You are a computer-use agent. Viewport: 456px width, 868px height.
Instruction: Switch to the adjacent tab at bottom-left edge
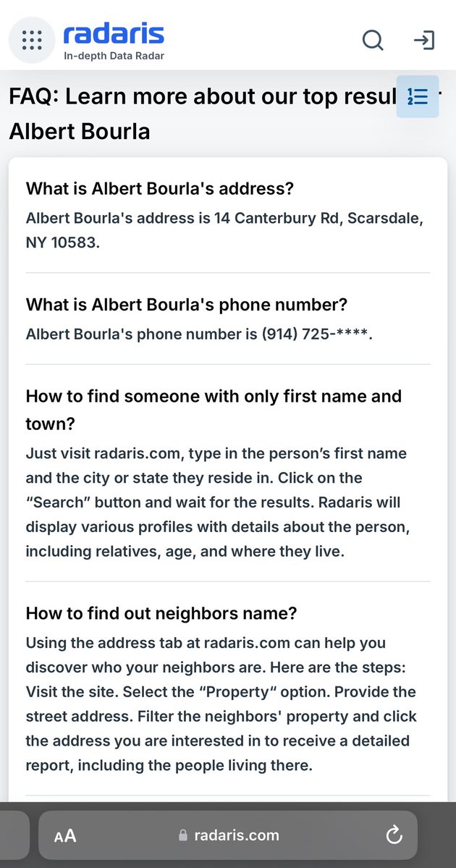pyautogui.click(x=13, y=835)
